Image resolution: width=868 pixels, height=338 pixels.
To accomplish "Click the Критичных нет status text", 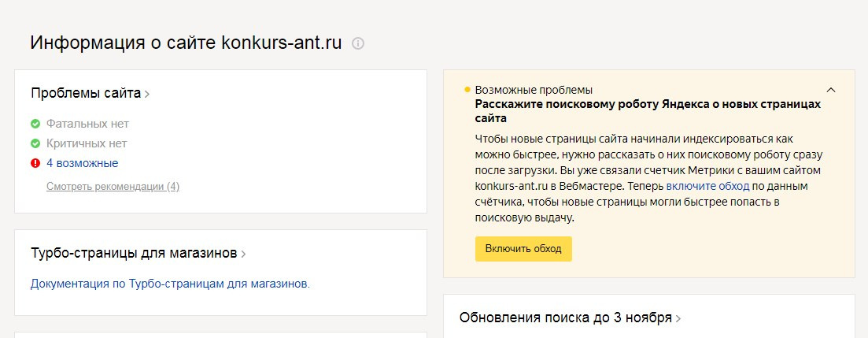I will (87, 143).
